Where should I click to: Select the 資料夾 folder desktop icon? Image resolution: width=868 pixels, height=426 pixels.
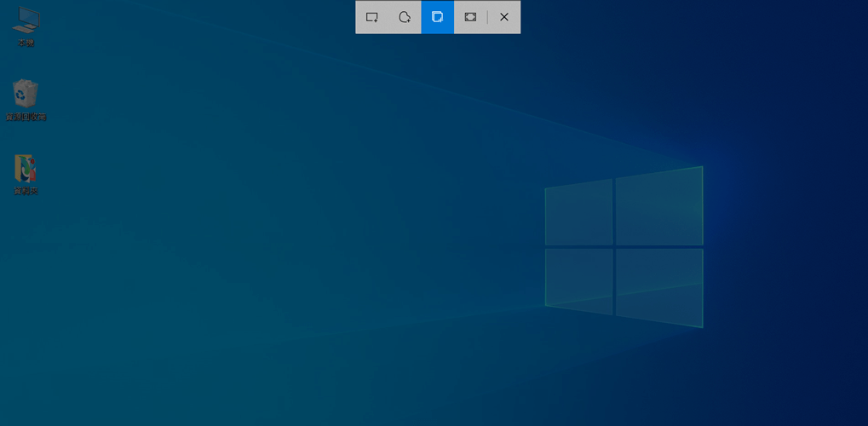(x=26, y=175)
